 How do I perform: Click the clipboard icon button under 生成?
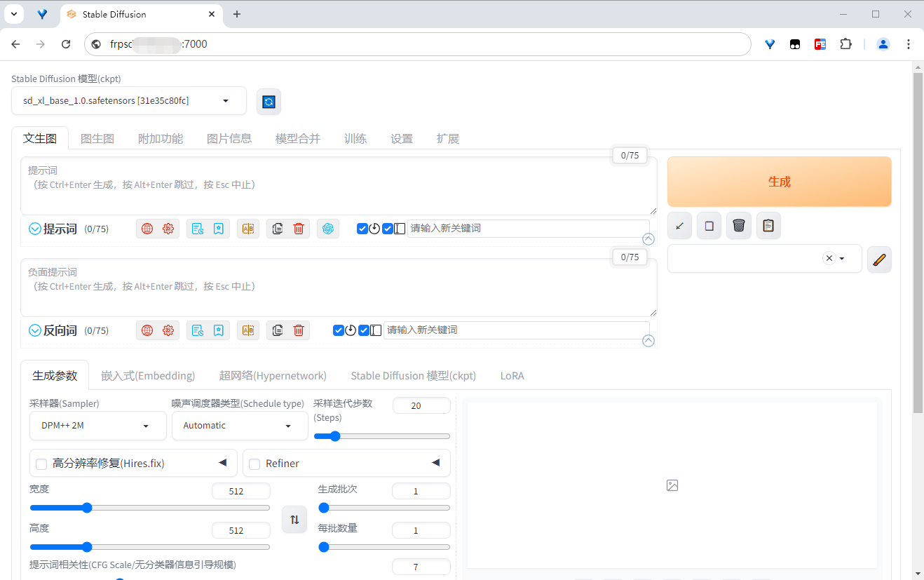pyautogui.click(x=768, y=226)
